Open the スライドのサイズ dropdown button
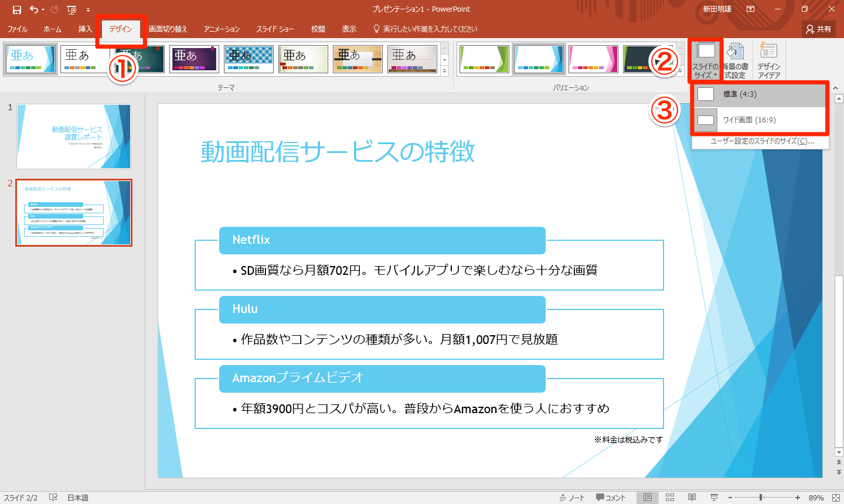The image size is (844, 504). (x=706, y=61)
